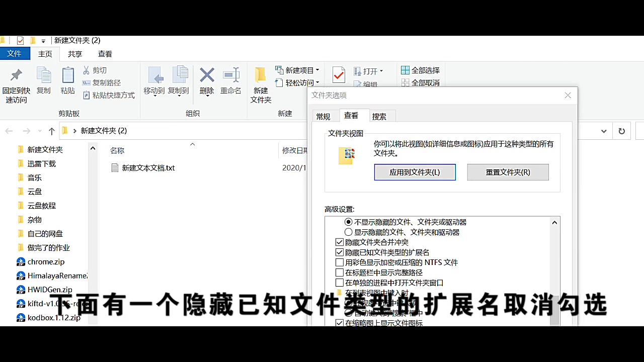644x362 pixels.
Task: Switch to 常规 tab in folder options
Action: (x=324, y=116)
